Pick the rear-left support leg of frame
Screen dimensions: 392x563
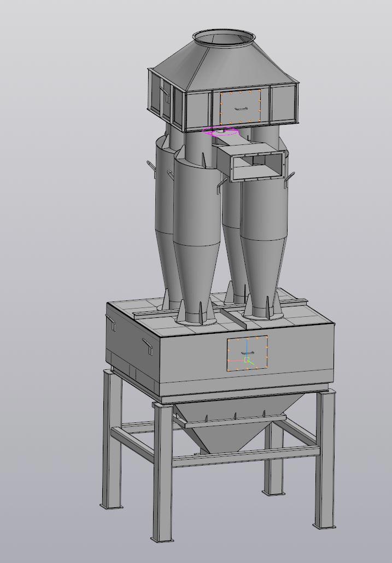coord(112,440)
